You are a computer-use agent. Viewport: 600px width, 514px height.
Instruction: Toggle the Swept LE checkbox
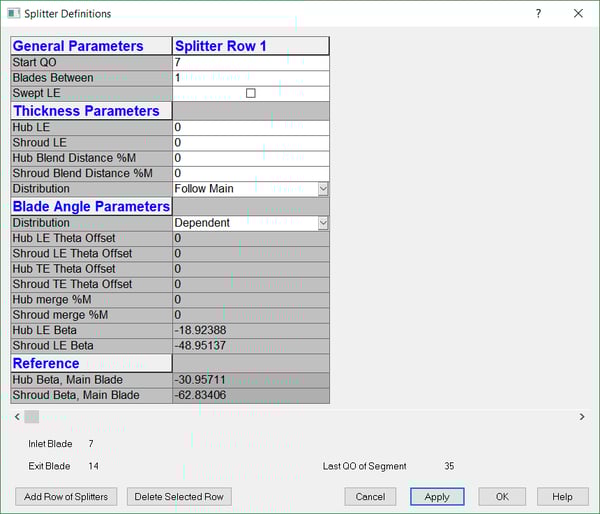(x=251, y=93)
